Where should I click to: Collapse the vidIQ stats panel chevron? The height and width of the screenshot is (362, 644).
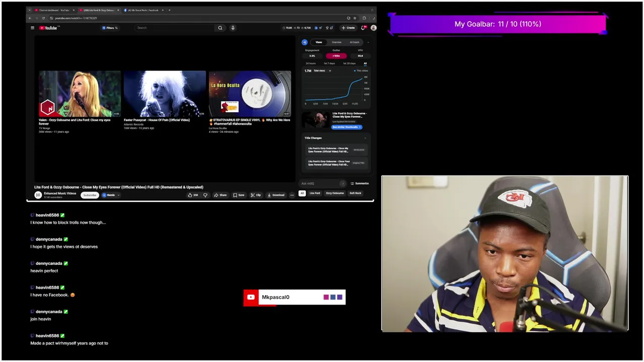click(368, 42)
